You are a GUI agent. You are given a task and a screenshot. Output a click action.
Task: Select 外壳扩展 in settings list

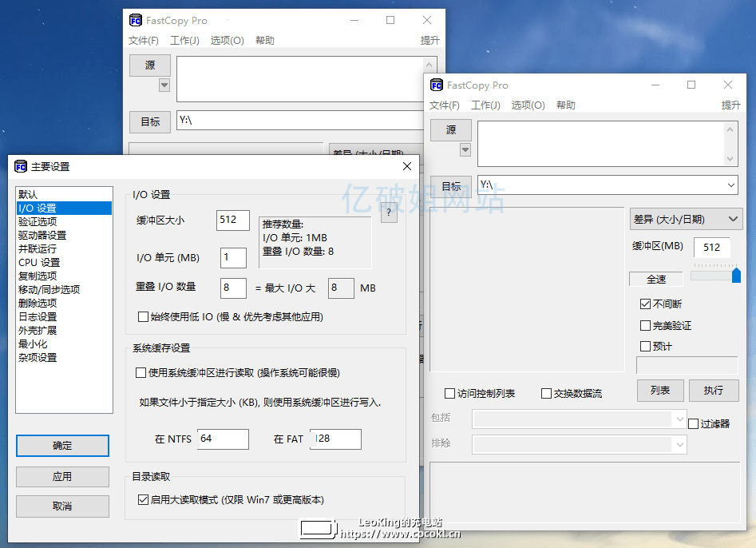point(64,331)
